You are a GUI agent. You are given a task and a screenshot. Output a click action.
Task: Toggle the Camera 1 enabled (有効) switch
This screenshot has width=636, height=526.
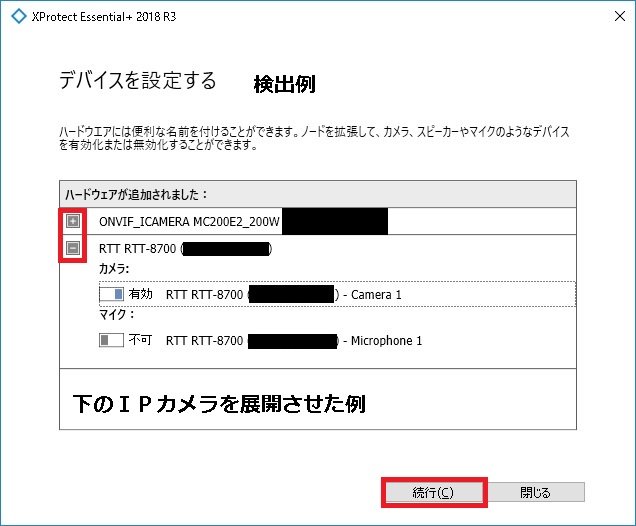[x=111, y=294]
